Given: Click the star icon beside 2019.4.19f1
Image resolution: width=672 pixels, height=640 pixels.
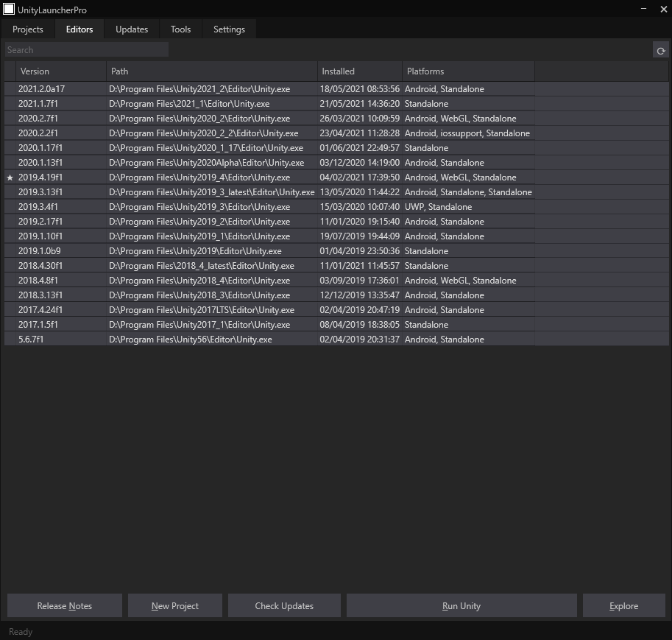Looking at the screenshot, I should (x=10, y=177).
